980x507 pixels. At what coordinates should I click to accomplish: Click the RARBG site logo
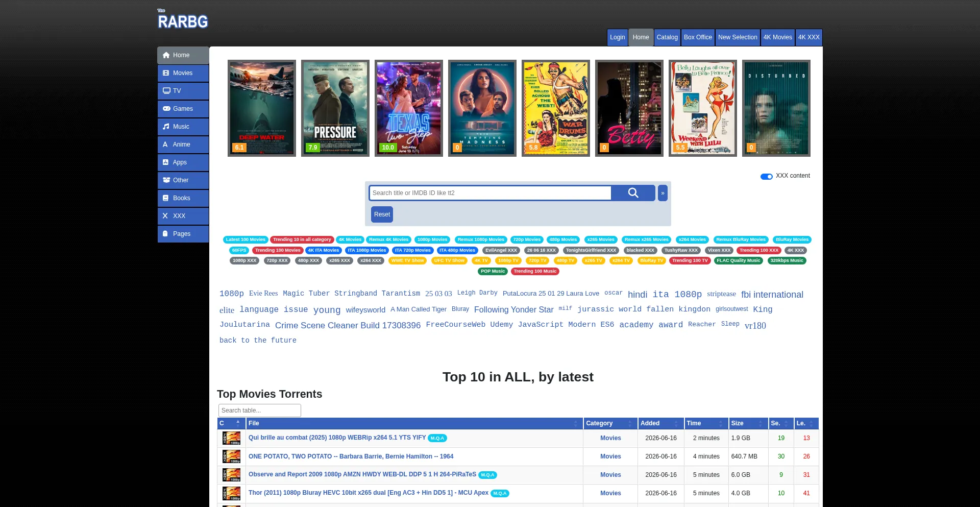[183, 19]
